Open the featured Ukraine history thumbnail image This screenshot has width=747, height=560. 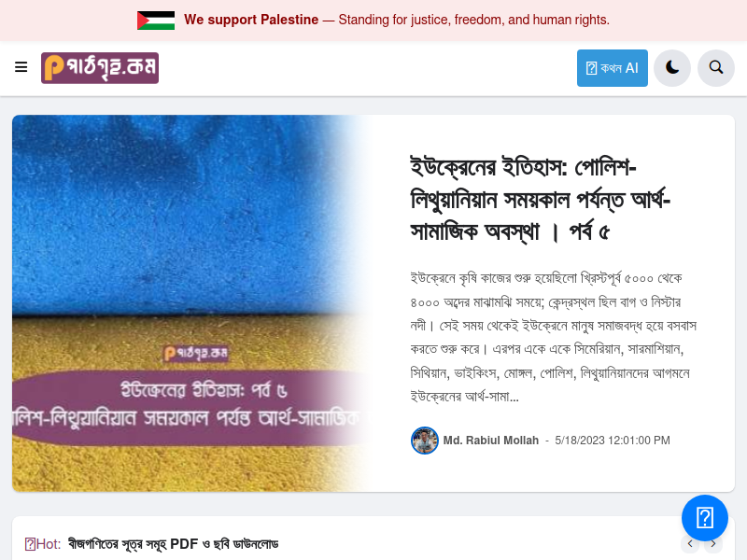point(192,303)
